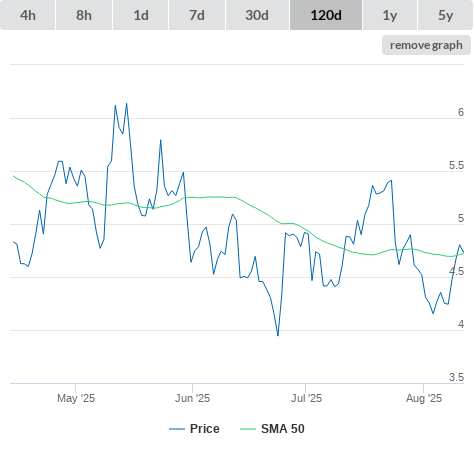Click the May '25 axis label
This screenshot has height=455, width=474.
tap(76, 398)
